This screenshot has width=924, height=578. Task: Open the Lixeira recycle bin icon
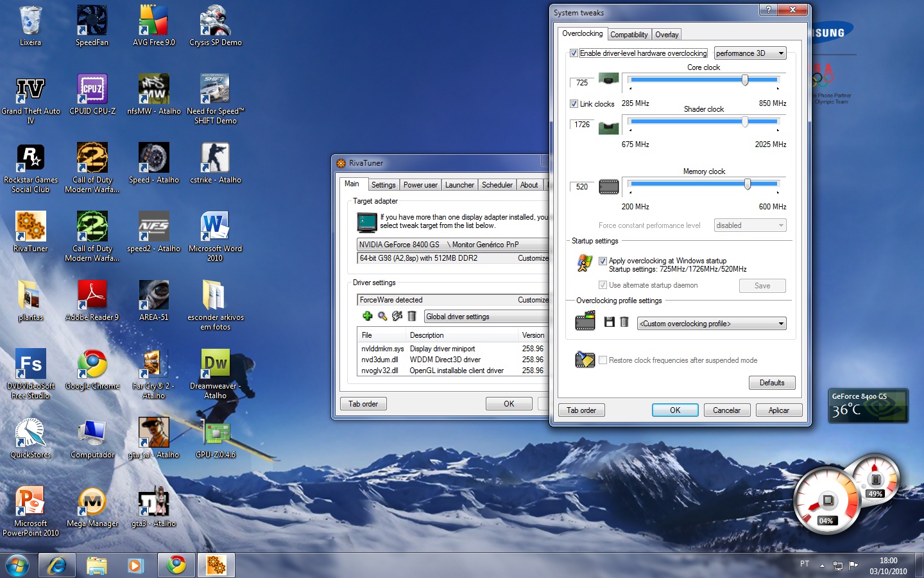[30, 26]
